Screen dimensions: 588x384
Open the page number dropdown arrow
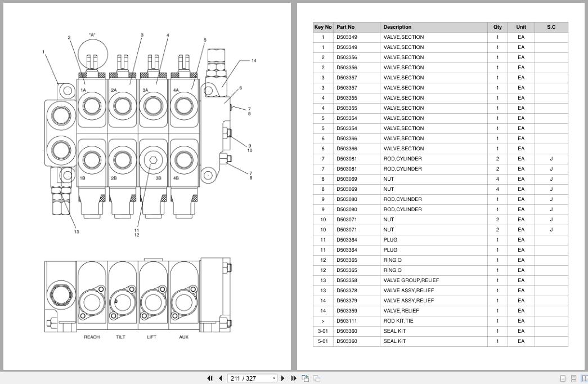tap(274, 378)
